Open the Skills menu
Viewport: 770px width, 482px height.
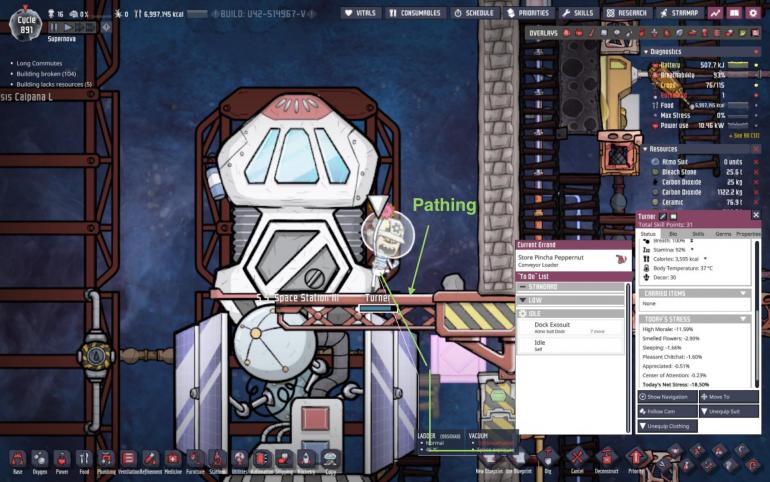[x=578, y=13]
